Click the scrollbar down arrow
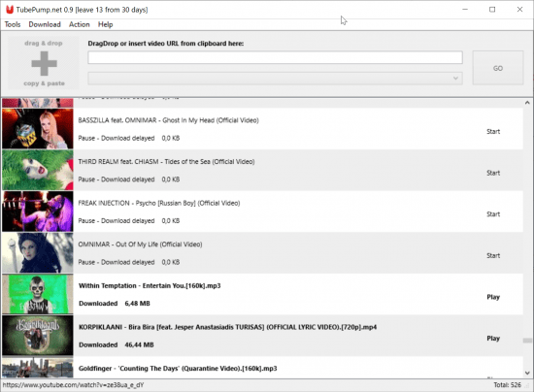 527,373
